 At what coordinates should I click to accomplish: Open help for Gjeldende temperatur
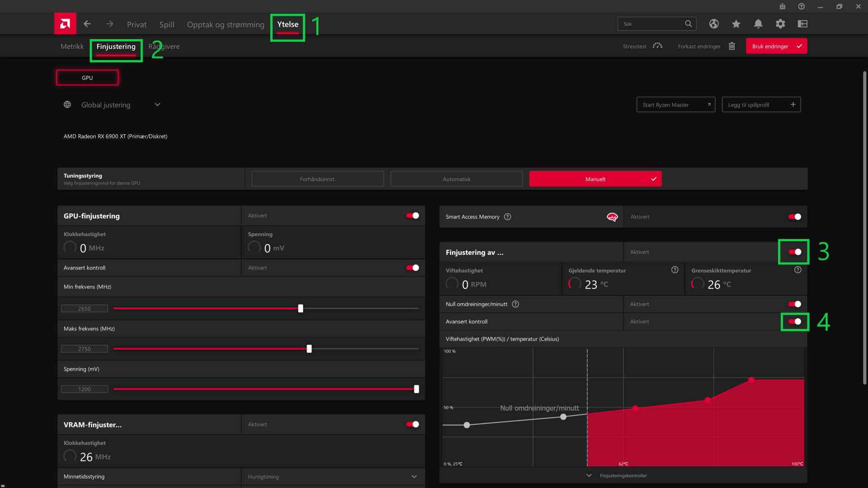click(x=675, y=270)
